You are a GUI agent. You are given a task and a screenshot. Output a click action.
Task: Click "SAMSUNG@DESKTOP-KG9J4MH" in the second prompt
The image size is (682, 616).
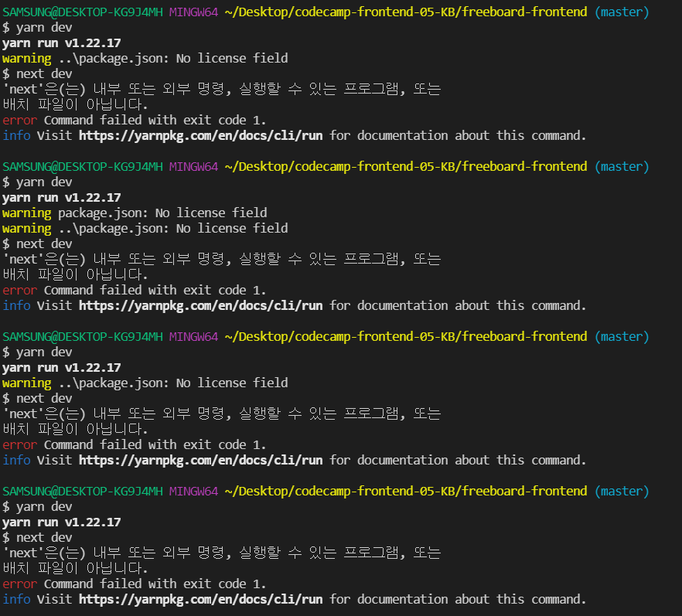(83, 167)
